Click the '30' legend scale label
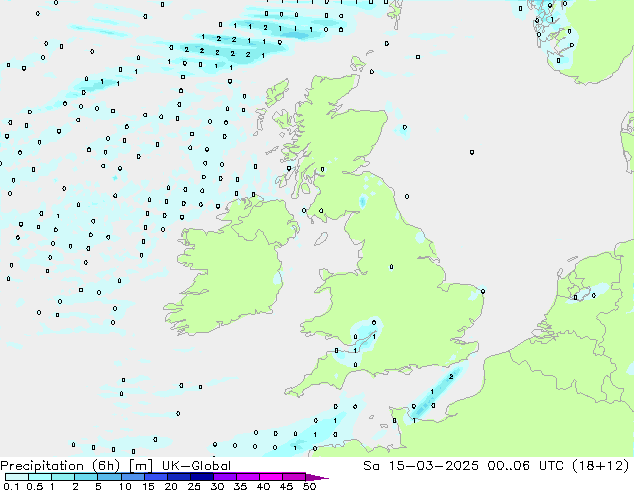 click(x=217, y=486)
